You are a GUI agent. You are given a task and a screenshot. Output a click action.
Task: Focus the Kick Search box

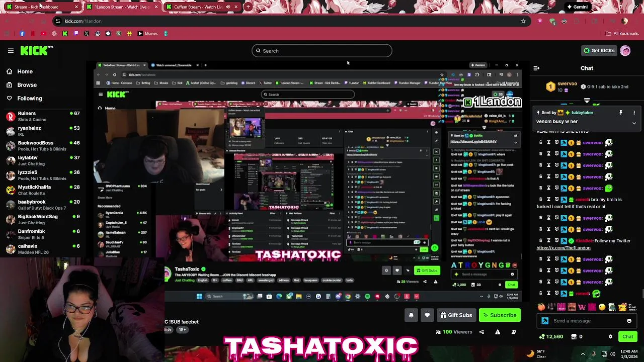pos(322,51)
